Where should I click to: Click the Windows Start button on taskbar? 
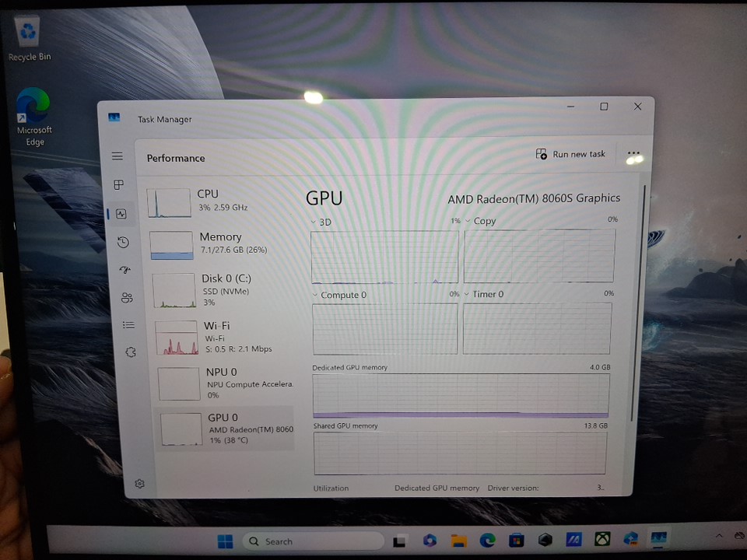coord(225,541)
